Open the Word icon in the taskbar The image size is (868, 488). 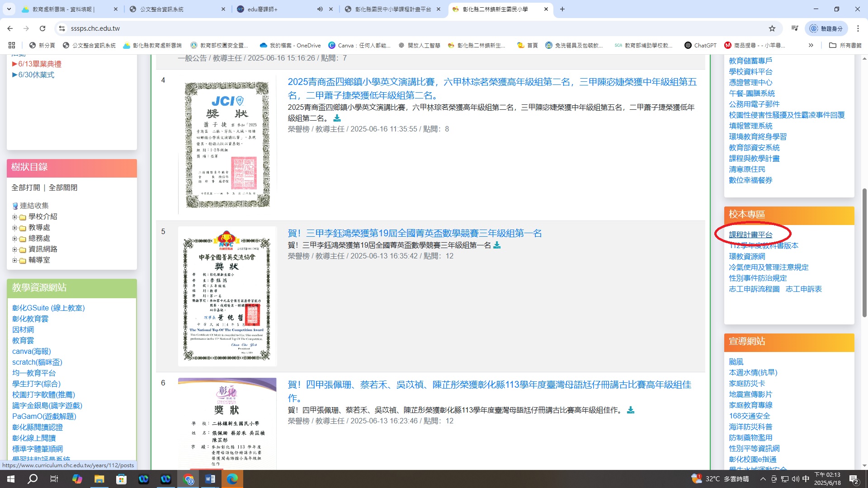pos(210,479)
